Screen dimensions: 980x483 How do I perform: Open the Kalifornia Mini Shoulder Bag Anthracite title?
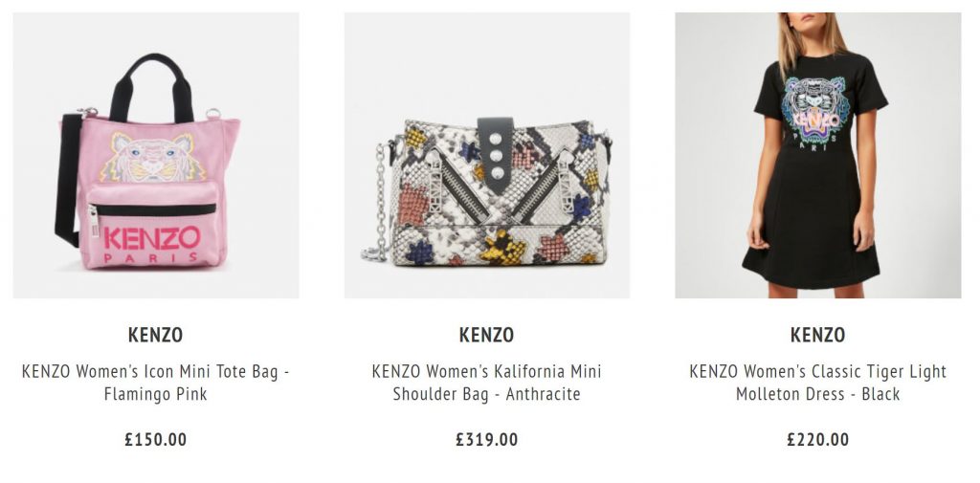pyautogui.click(x=487, y=383)
